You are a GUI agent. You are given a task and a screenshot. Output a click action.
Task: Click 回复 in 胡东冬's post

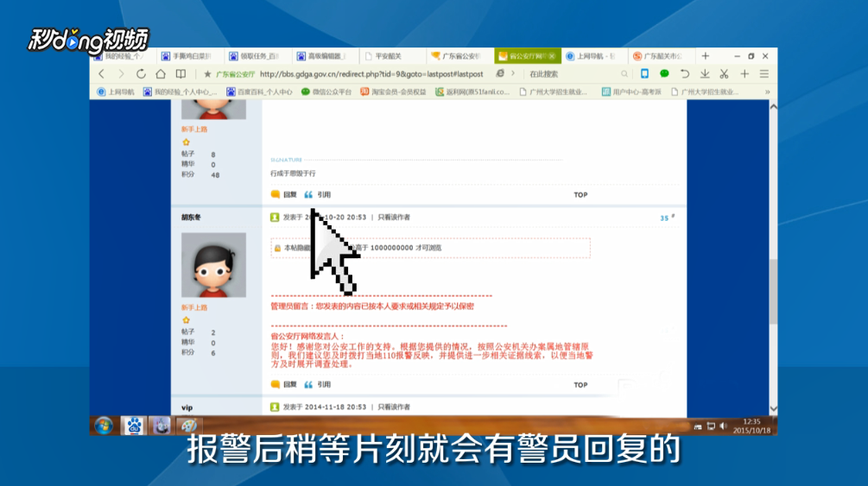284,384
